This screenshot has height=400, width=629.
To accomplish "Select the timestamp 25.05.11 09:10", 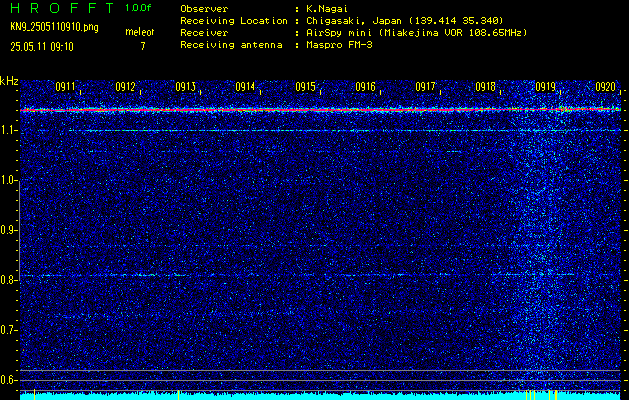I will click(42, 47).
